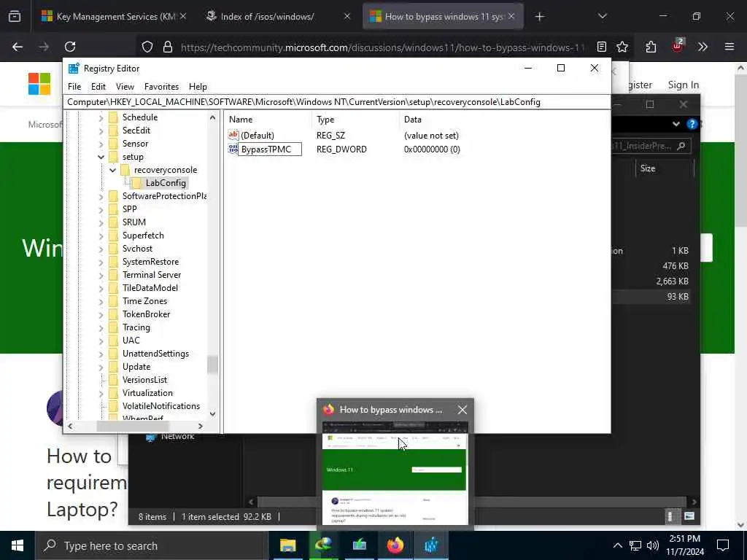Close the 'Key Management Services' tab
Image resolution: width=747 pixels, height=560 pixels.
point(183,16)
